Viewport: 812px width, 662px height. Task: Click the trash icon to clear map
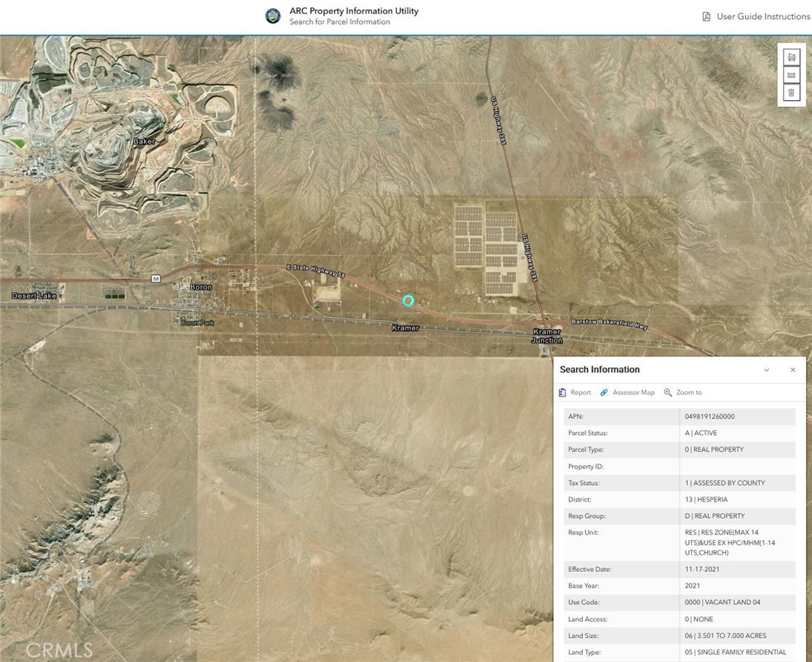click(x=791, y=93)
